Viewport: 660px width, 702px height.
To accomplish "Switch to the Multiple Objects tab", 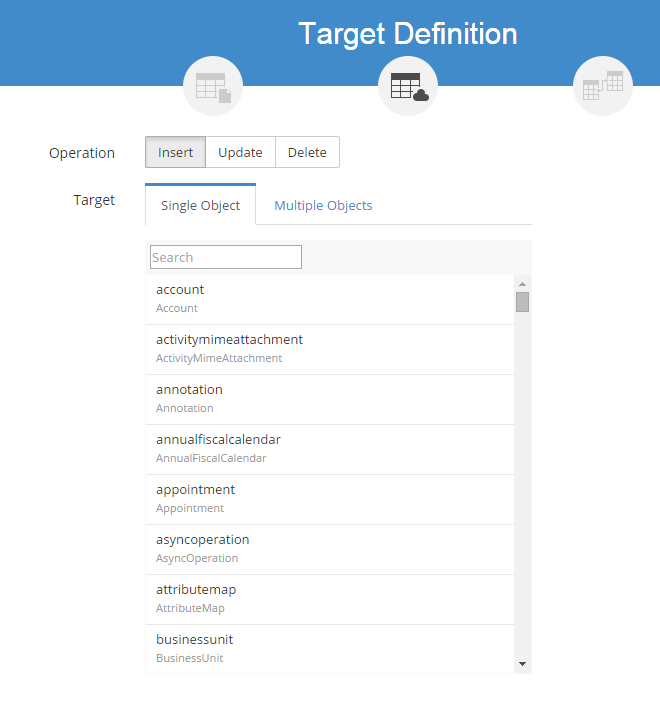I will click(323, 205).
